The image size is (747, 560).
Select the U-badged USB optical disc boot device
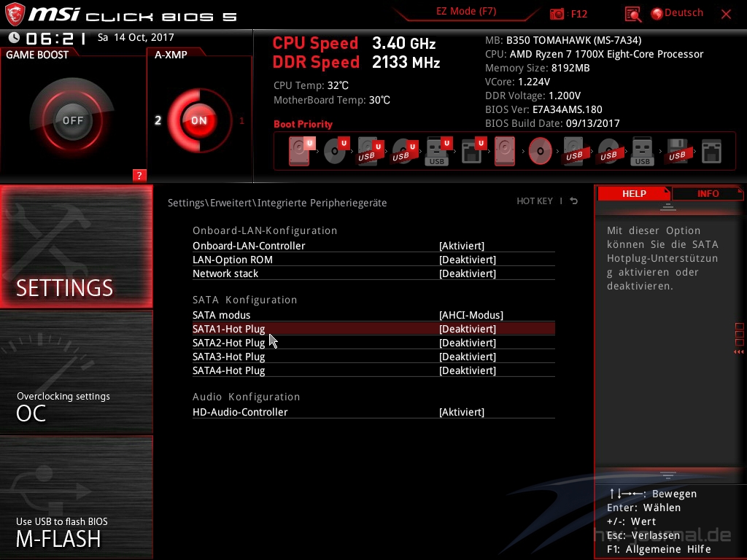click(404, 151)
